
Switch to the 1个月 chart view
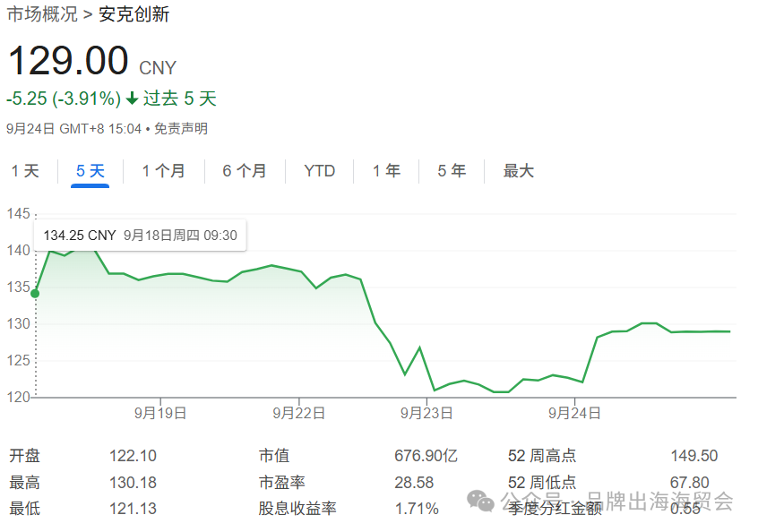click(x=164, y=170)
